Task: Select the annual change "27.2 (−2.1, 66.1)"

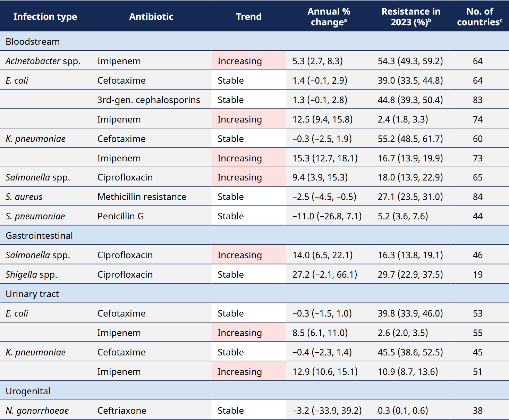Action: pyautogui.click(x=325, y=275)
